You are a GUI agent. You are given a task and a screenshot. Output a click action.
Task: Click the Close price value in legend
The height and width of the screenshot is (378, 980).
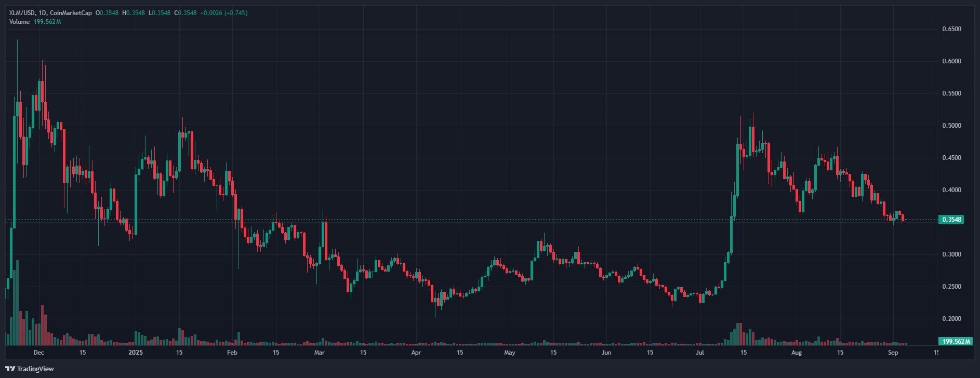187,13
